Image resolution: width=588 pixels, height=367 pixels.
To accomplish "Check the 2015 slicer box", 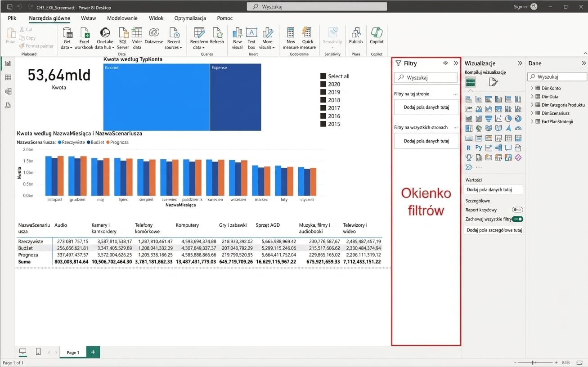I will [323, 124].
